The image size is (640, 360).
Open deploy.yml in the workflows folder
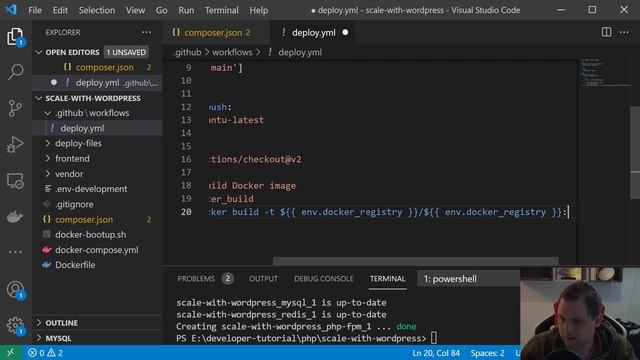click(97, 128)
